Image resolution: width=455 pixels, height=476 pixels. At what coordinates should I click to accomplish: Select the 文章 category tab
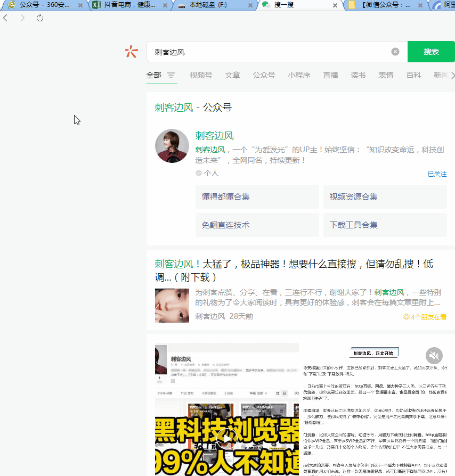click(232, 75)
